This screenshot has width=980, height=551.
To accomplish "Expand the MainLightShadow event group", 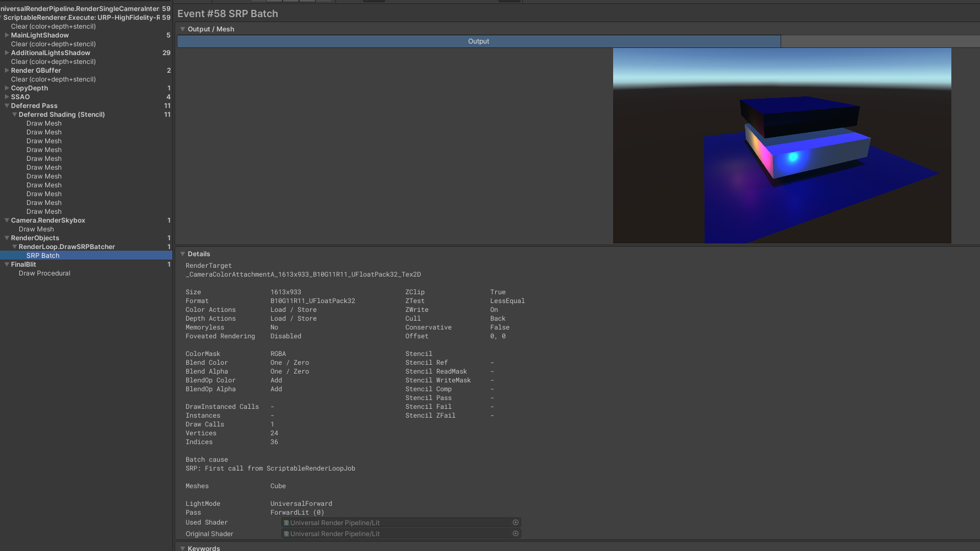I will 7,35.
